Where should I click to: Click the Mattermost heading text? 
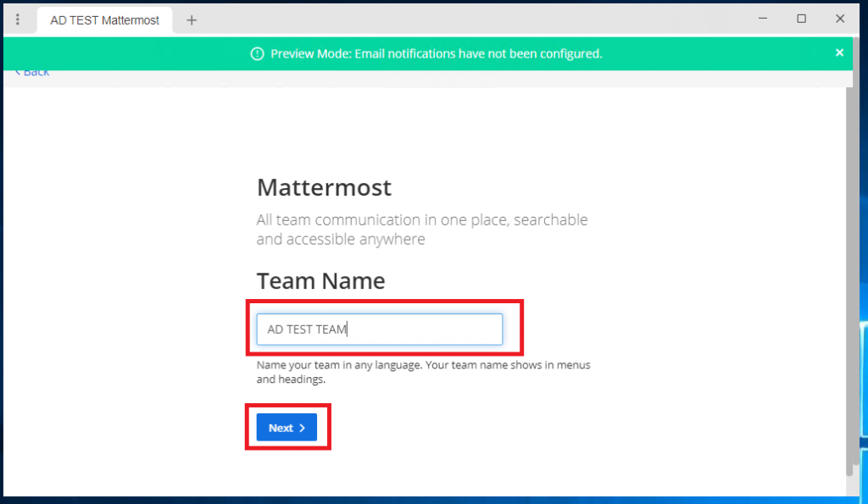click(x=324, y=187)
